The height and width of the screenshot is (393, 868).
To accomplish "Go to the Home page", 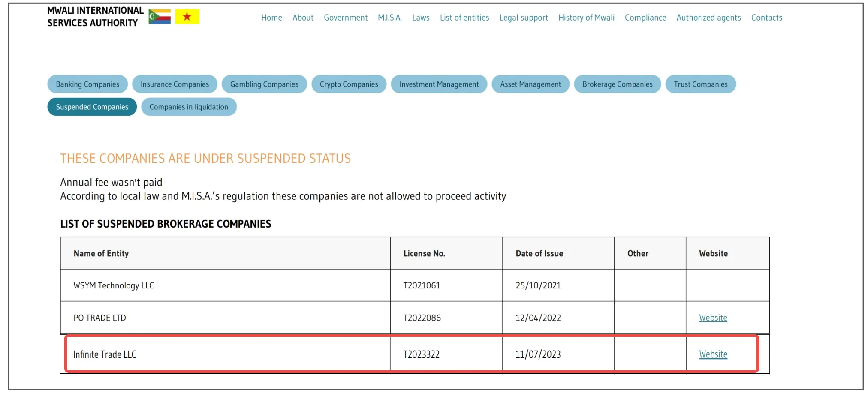I will click(x=271, y=18).
